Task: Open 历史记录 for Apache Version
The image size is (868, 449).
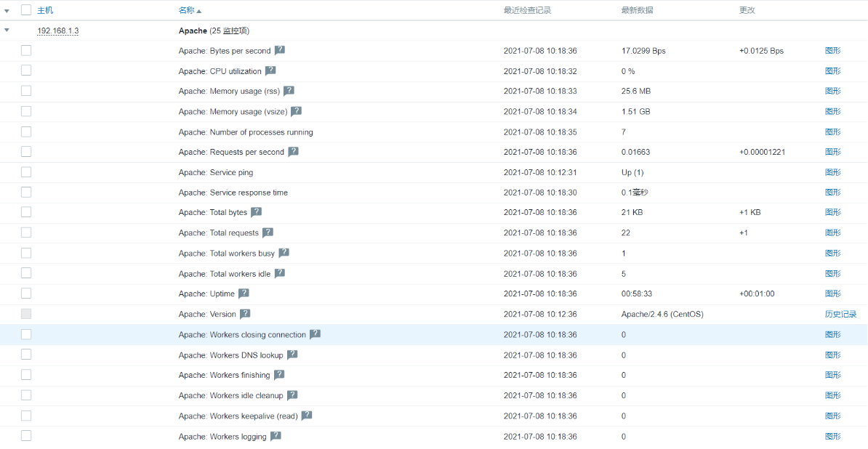Action: click(841, 314)
